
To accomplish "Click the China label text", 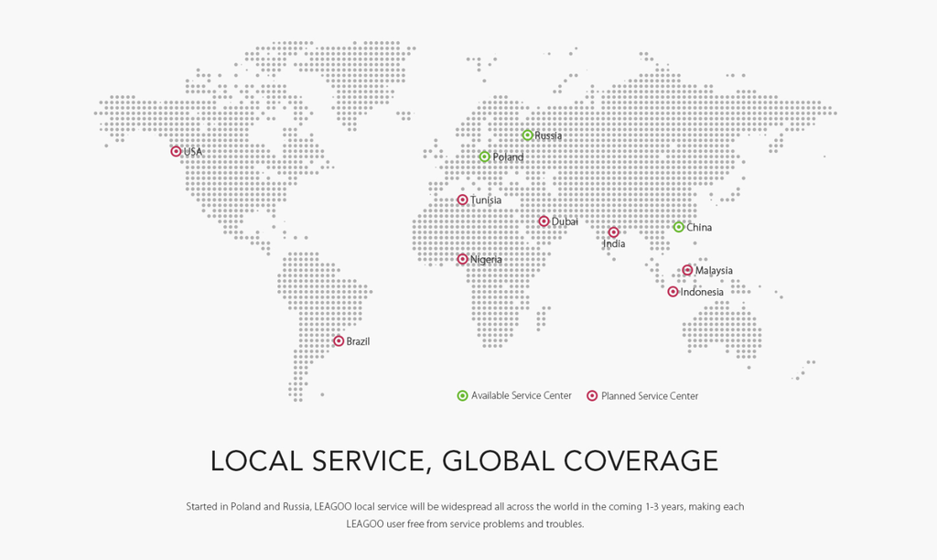I will click(x=698, y=227).
